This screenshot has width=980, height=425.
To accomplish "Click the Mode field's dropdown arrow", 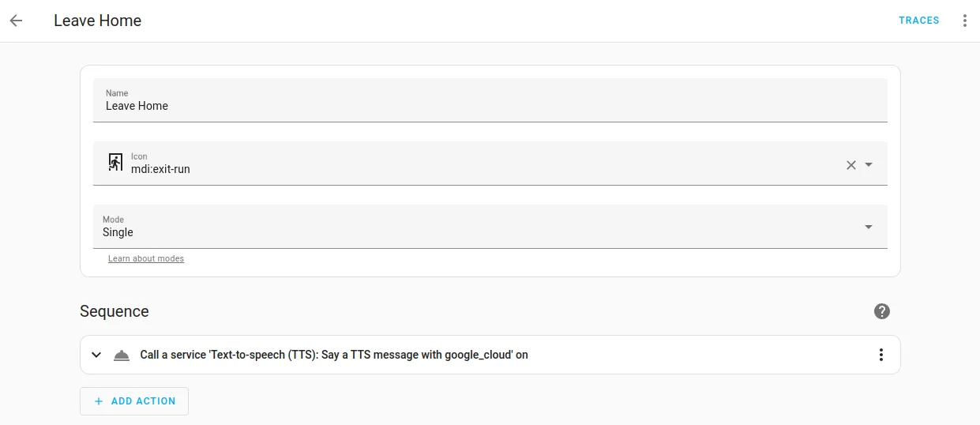I will click(869, 227).
